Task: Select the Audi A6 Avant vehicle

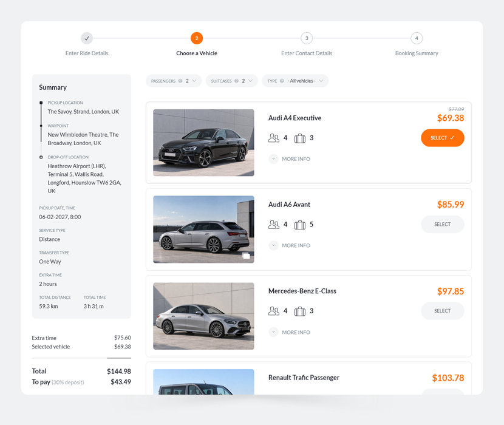Action: [443, 224]
